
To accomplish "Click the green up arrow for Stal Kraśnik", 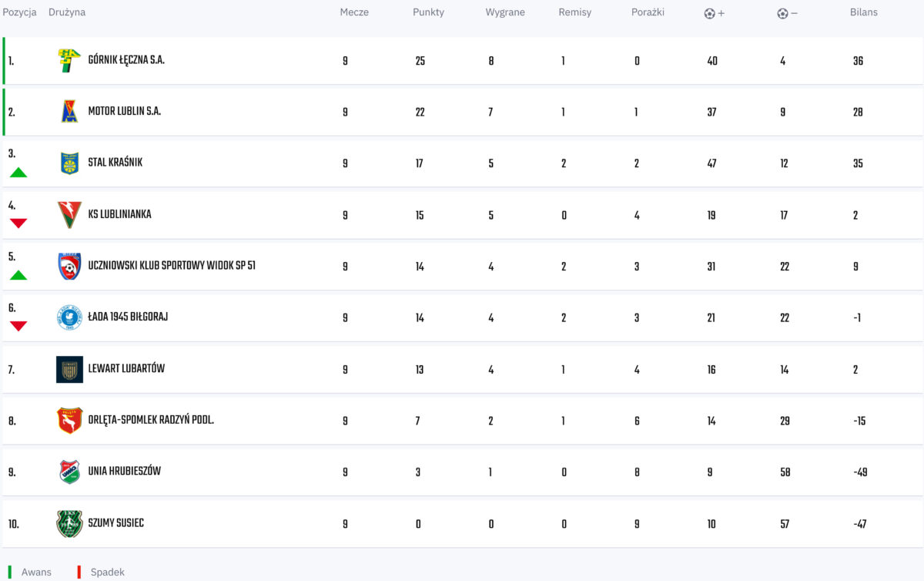I will [x=18, y=173].
